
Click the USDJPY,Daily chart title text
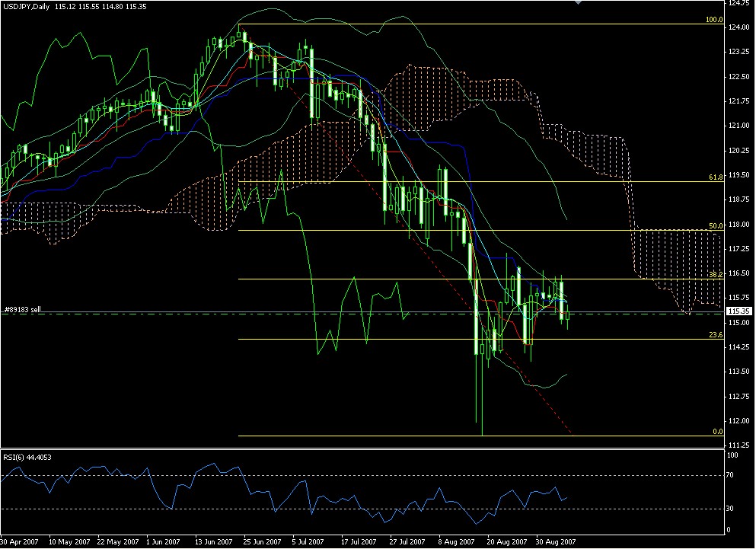26,7
